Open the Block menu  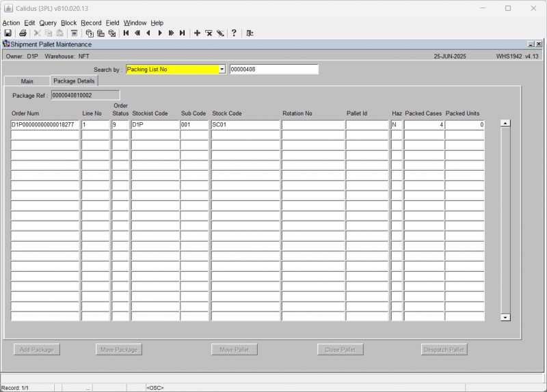point(69,23)
